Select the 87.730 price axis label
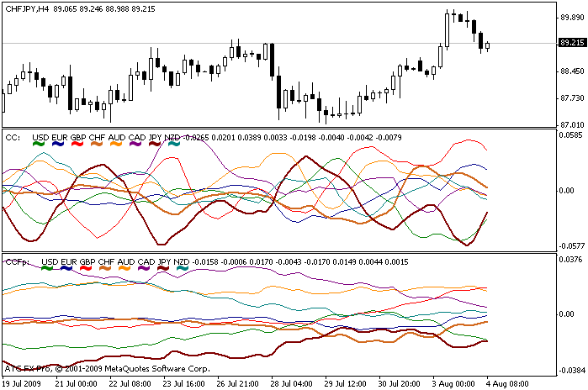The image size is (588, 390). tap(572, 97)
